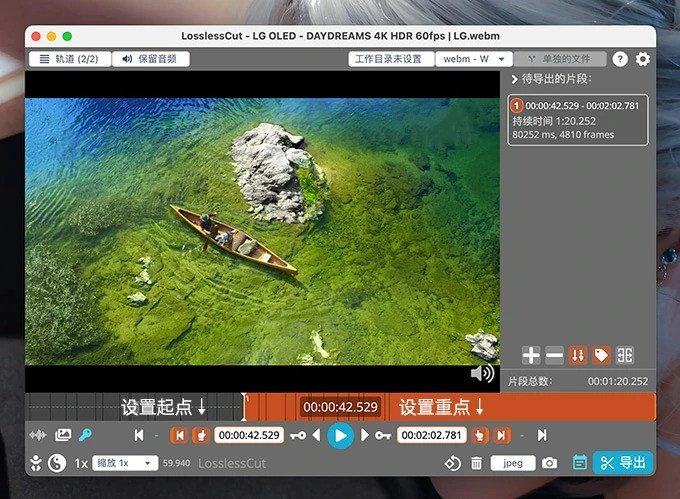Jump to the segment start point
This screenshot has height=499, width=680.
click(179, 435)
